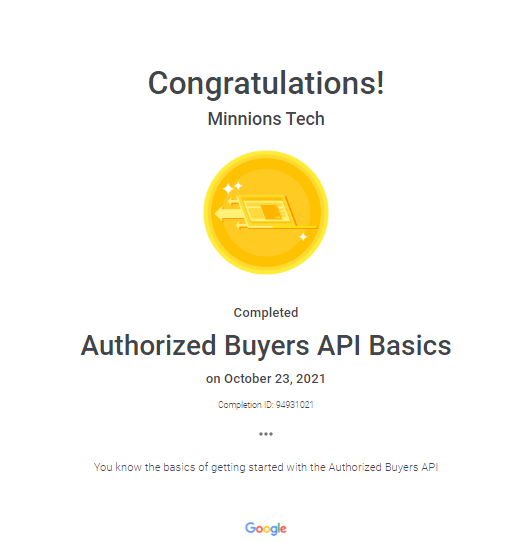Screen dimensions: 527x542
Task: Click the pair of sparkle stars on badge
Action: 233,188
